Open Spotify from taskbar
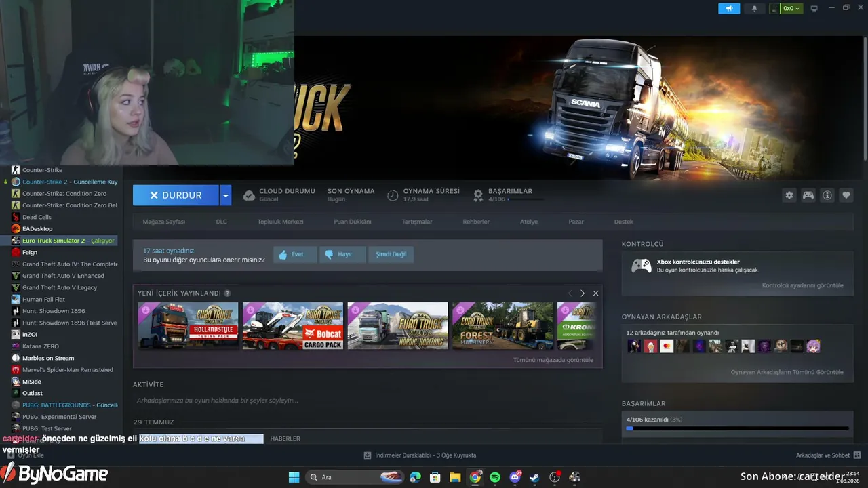Viewport: 868px width, 488px height. (495, 477)
